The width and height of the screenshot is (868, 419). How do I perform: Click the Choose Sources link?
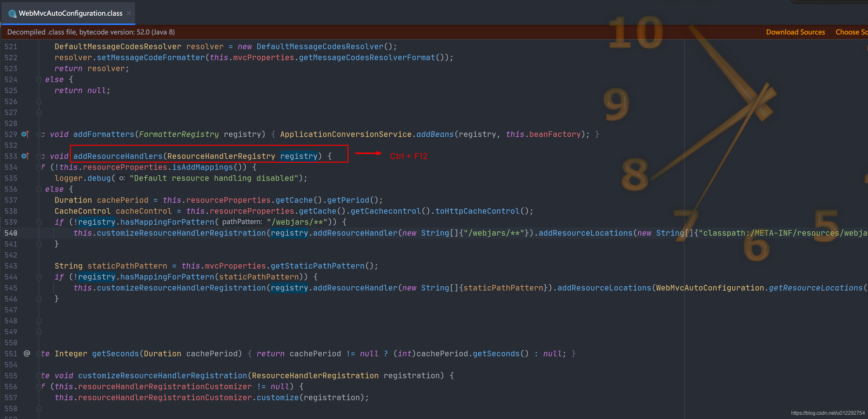pyautogui.click(x=851, y=32)
